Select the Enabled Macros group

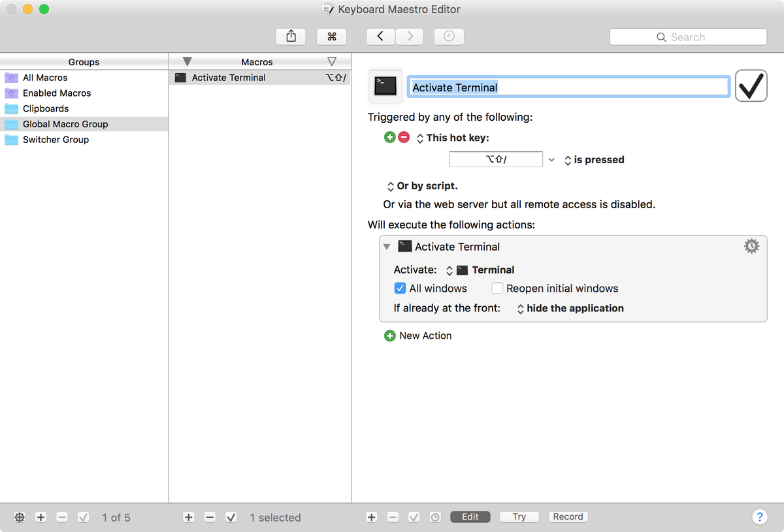[84, 93]
